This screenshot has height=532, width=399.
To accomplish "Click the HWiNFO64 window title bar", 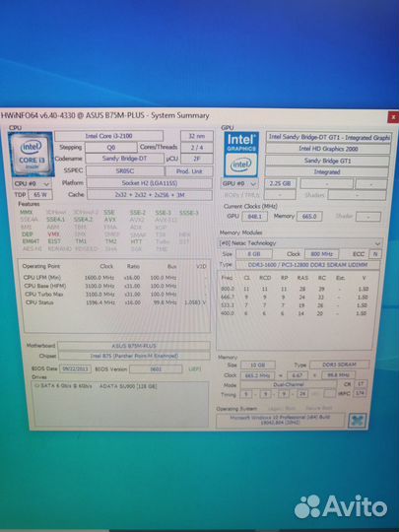I will pos(193,116).
